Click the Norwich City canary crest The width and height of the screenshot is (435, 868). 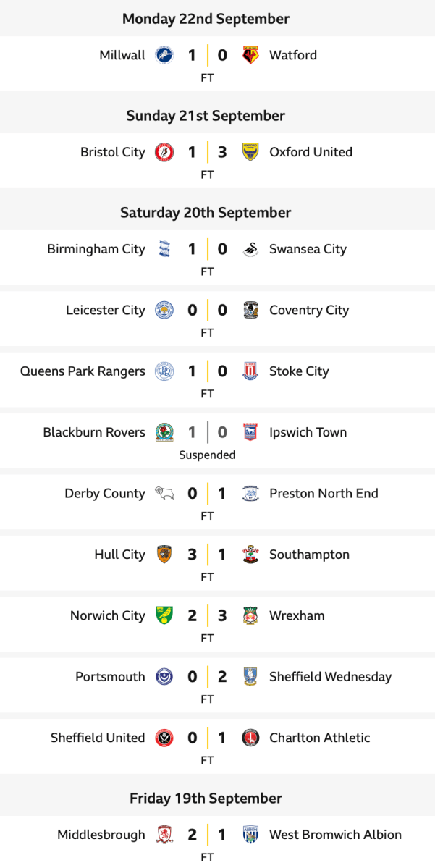pos(164,616)
